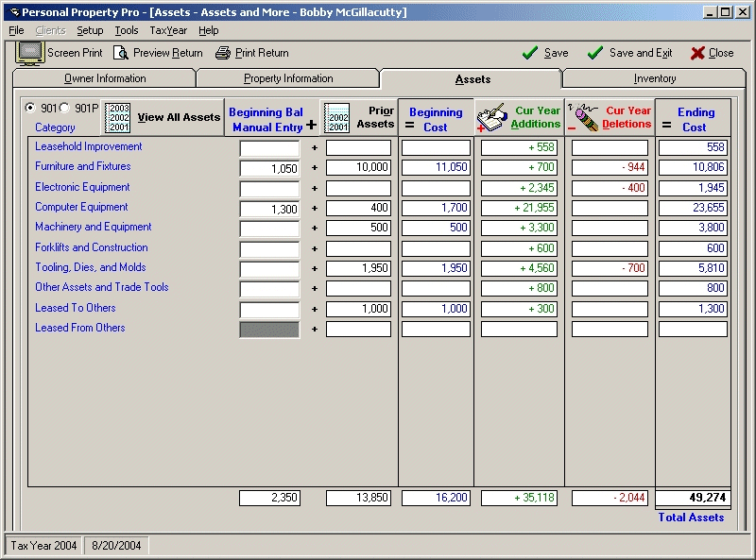Screen dimensions: 756x560
Task: Open the Machinery and Equipment category link
Action: tap(93, 227)
